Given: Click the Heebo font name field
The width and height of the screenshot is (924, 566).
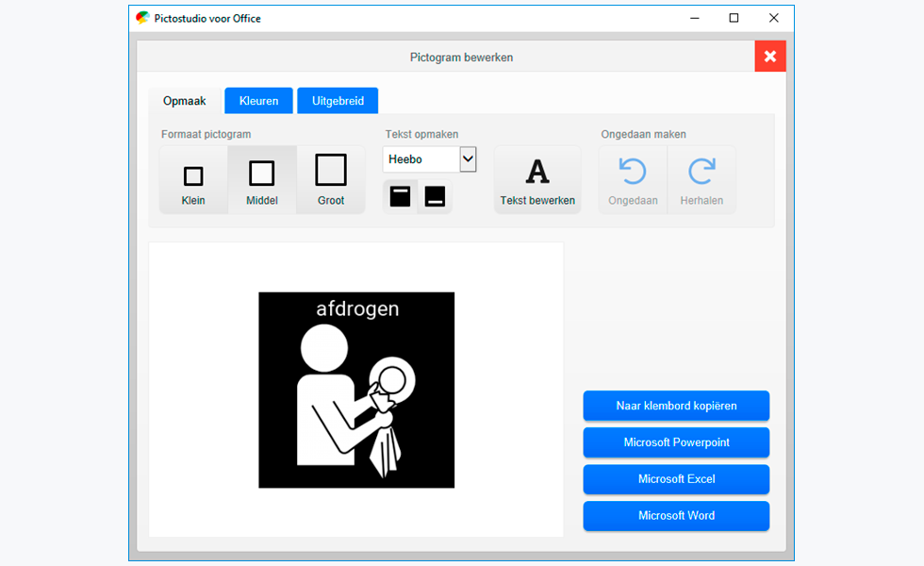Looking at the screenshot, I should [421, 159].
